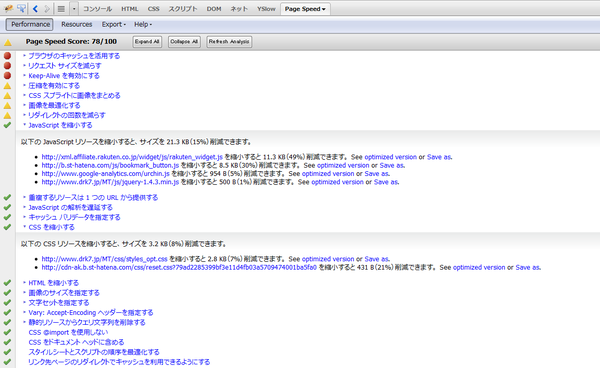This screenshot has height=368, width=600.
Task: Open the google-analytics urchin.js link
Action: pos(105,174)
